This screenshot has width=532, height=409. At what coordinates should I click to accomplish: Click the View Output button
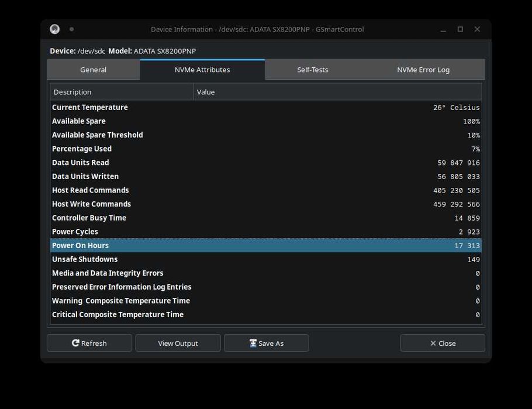pyautogui.click(x=178, y=343)
